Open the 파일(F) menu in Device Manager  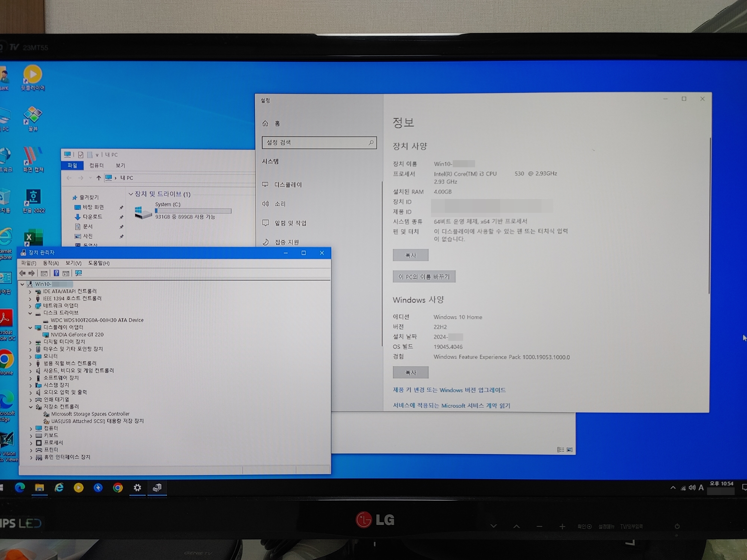click(x=28, y=263)
